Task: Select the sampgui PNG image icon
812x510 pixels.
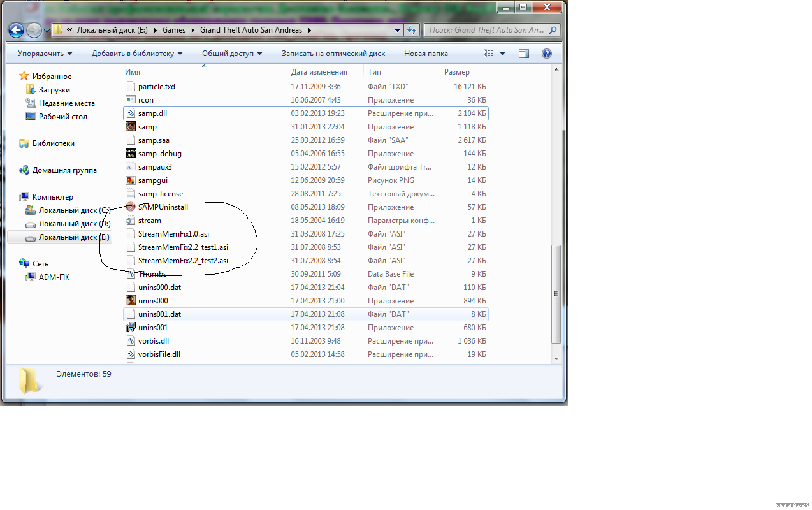Action: pos(131,180)
